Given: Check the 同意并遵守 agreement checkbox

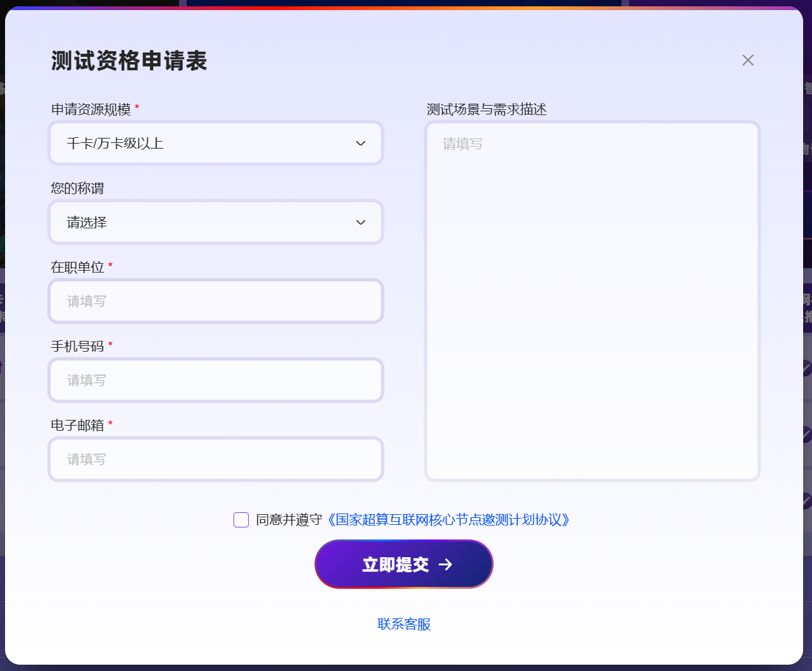Looking at the screenshot, I should (x=240, y=519).
